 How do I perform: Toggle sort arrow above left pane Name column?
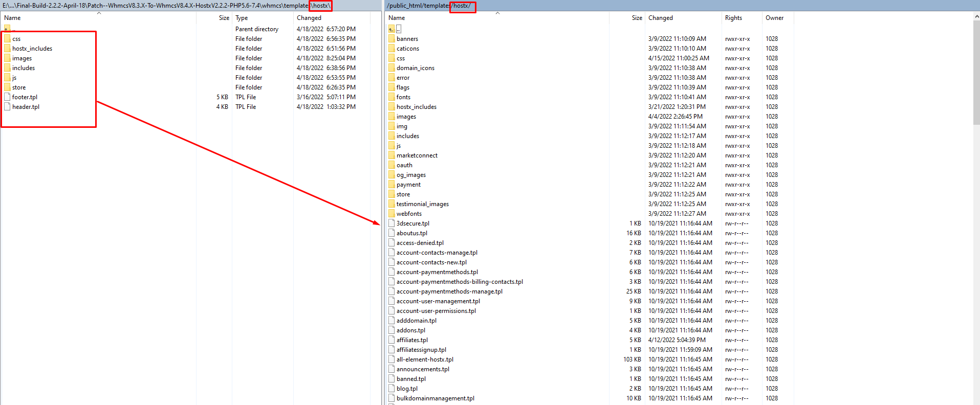99,13
